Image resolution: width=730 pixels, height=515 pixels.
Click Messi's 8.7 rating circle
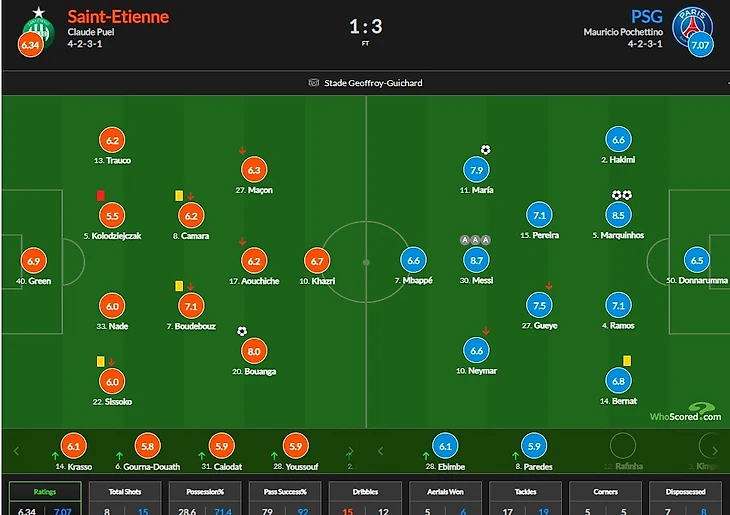pos(476,260)
